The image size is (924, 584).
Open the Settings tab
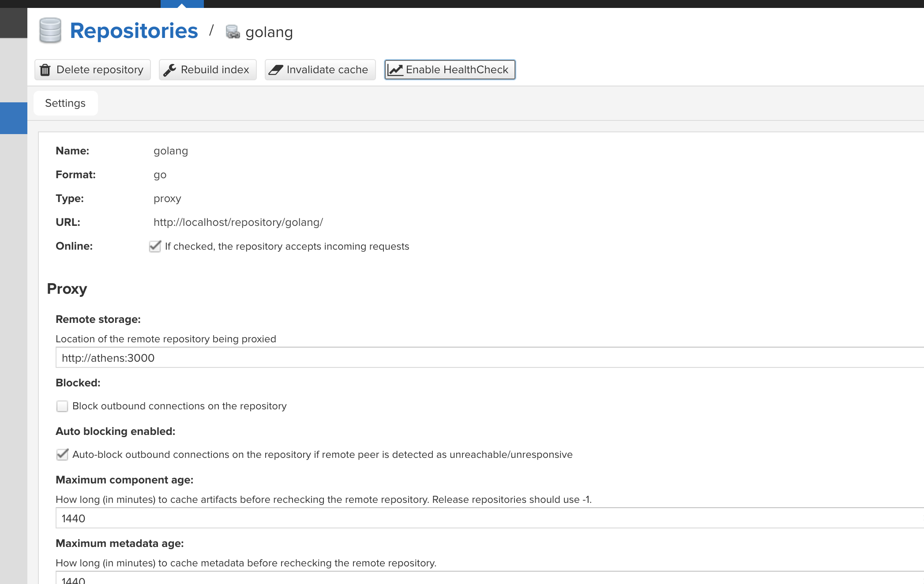[65, 103]
